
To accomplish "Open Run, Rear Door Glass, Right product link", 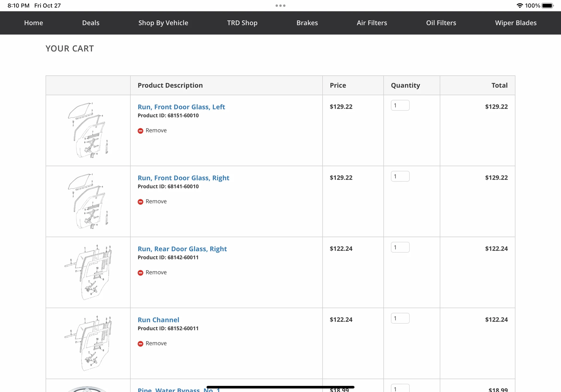I will 182,249.
